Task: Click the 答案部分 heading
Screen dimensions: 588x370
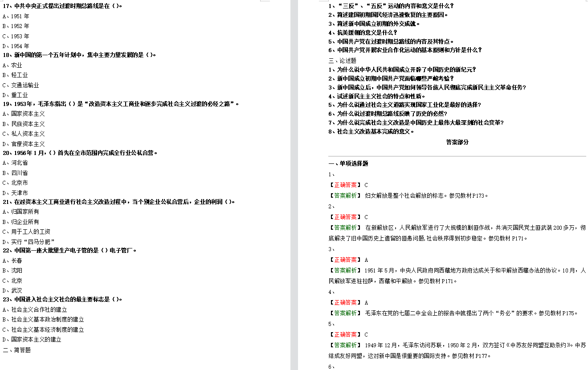Action: 457,142
